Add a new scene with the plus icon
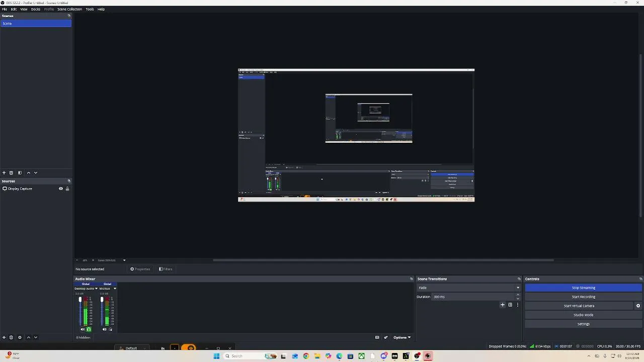This screenshot has height=362, width=644. (x=4, y=172)
